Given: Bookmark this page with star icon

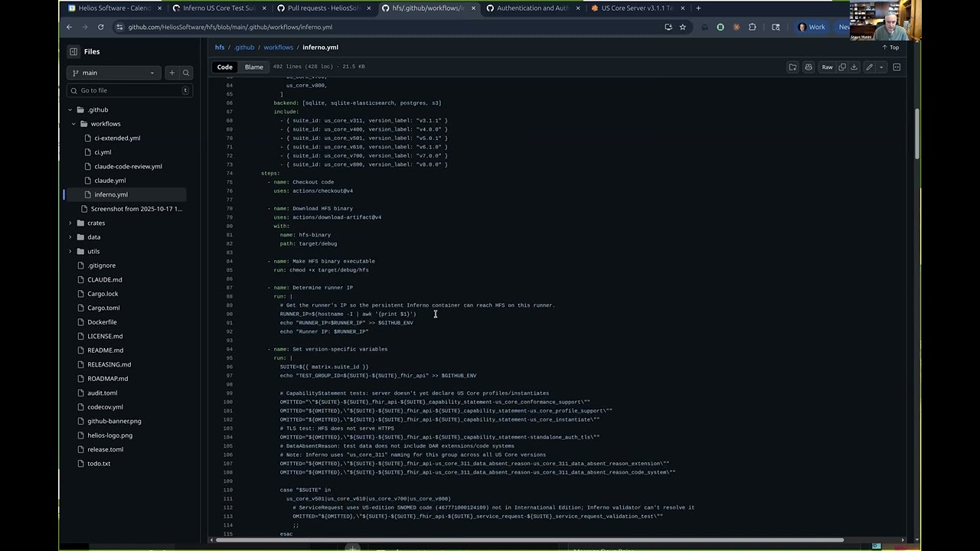Looking at the screenshot, I should [683, 27].
